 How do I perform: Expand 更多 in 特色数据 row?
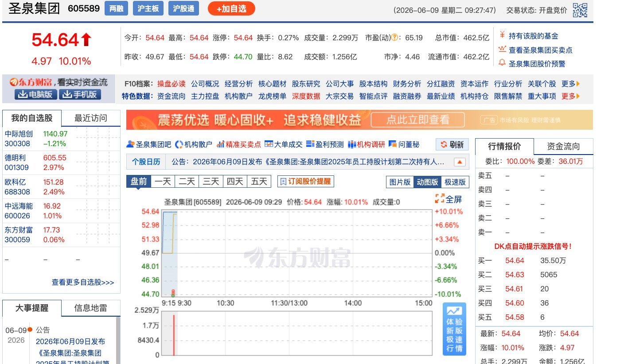[x=571, y=96]
